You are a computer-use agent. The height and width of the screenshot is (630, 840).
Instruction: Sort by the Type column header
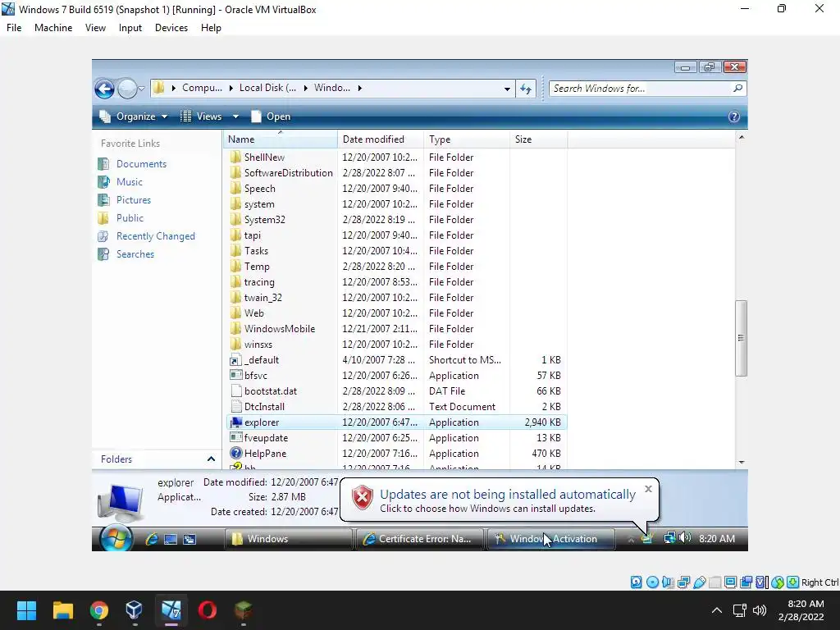(x=467, y=139)
